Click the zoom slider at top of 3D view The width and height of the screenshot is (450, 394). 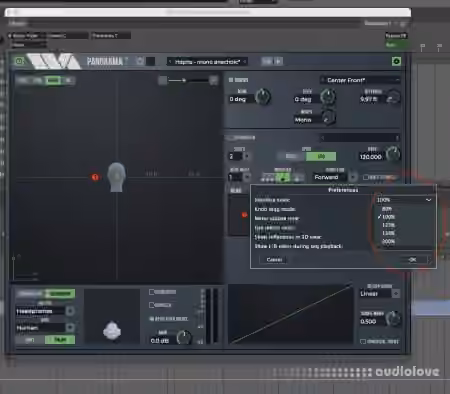point(188,80)
